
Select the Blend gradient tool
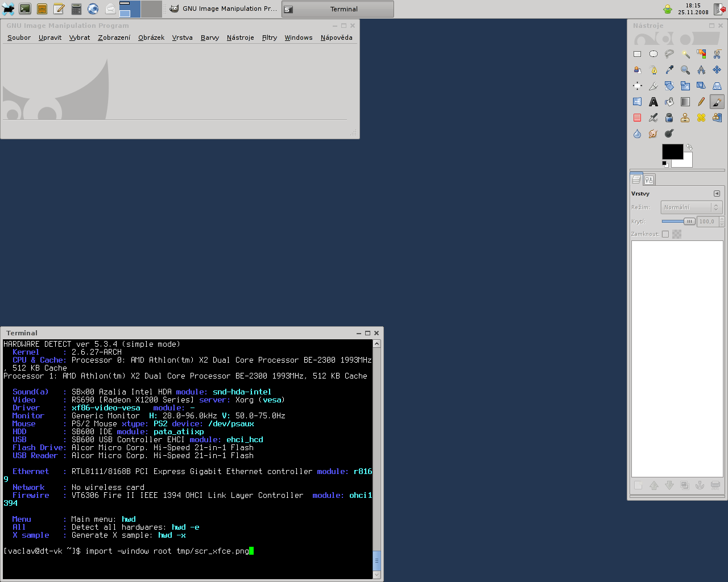685,102
